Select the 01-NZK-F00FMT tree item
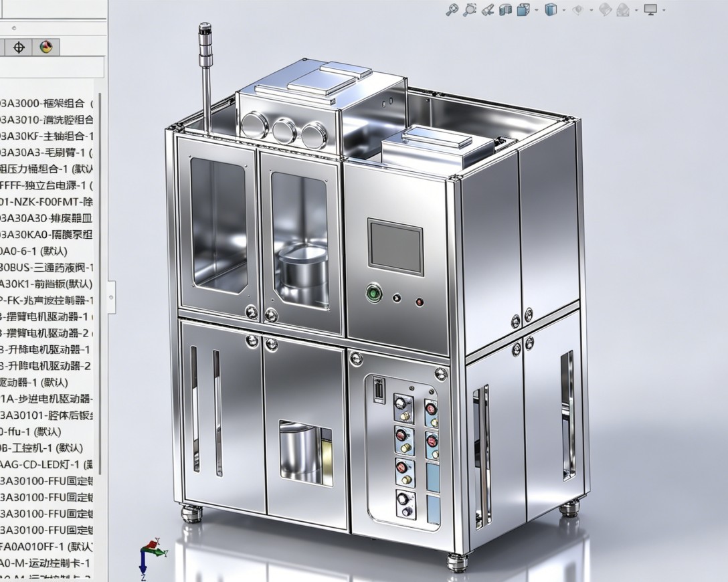 pos(46,202)
